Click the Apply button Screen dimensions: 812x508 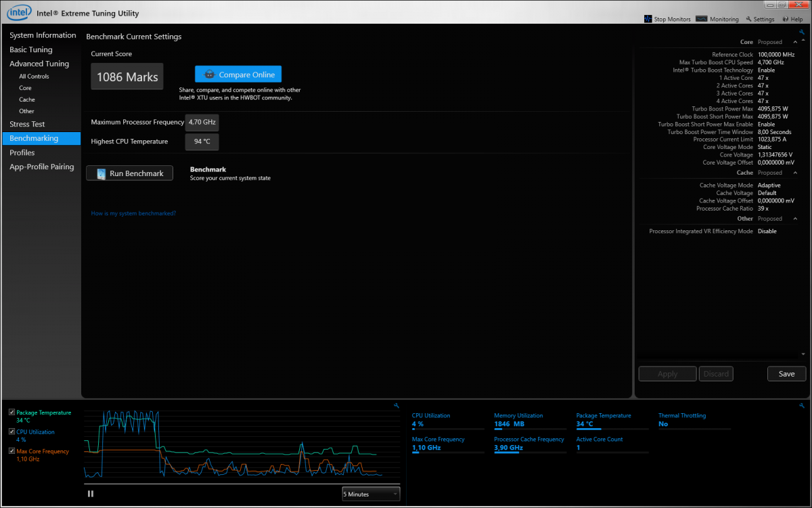point(667,374)
